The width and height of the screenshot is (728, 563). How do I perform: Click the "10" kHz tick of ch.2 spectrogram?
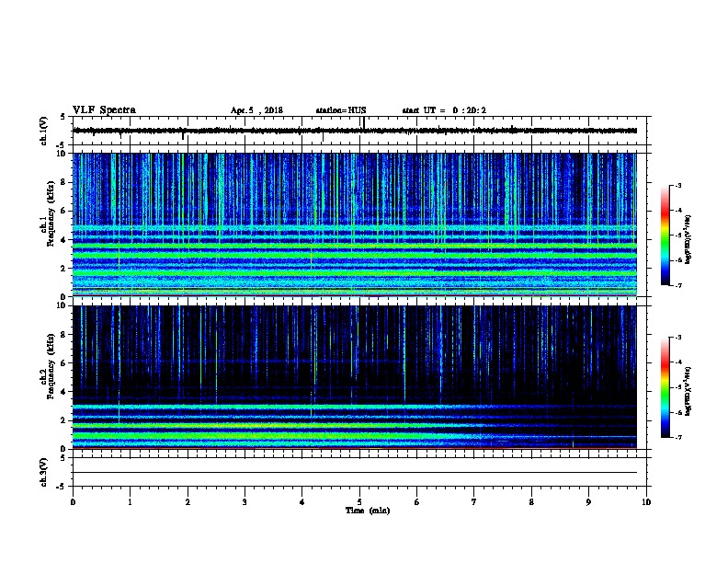63,305
